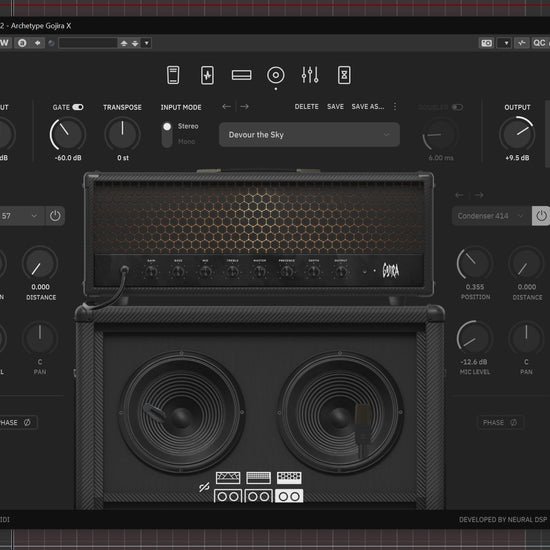
Task: Click the right mic DISTANCE knob
Action: point(526,263)
